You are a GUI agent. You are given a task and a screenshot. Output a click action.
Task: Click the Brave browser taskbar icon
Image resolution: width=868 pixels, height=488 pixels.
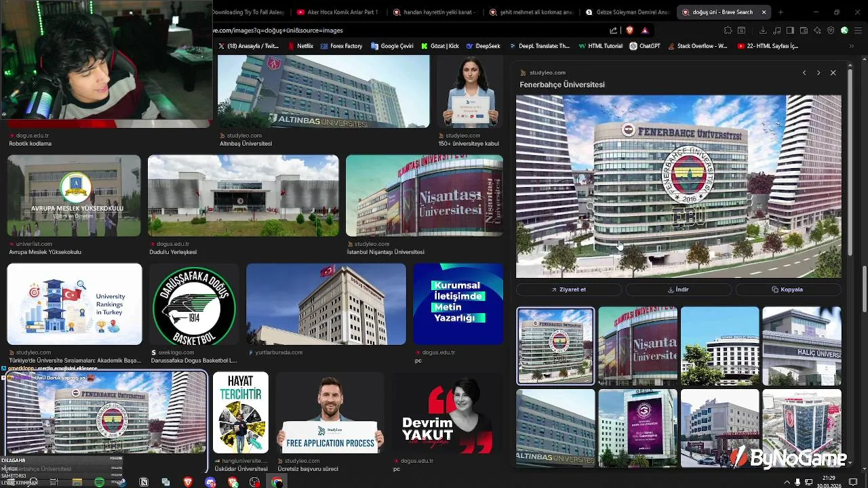pyautogui.click(x=189, y=482)
